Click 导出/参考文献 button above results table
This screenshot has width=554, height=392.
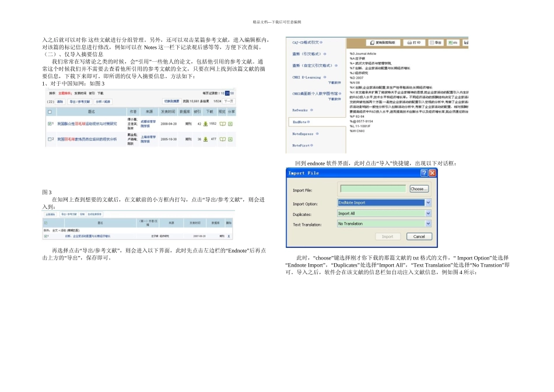[80, 101]
